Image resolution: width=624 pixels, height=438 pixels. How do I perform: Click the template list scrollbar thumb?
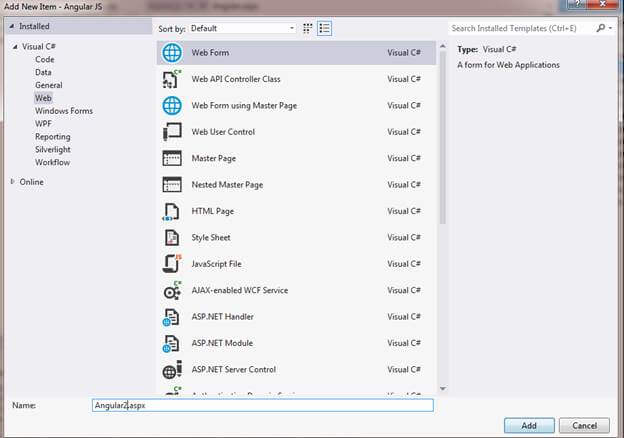tap(443, 137)
